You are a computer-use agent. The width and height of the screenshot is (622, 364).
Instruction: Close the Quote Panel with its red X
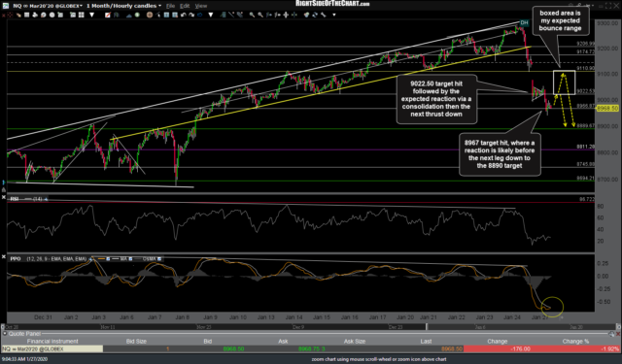click(618, 334)
